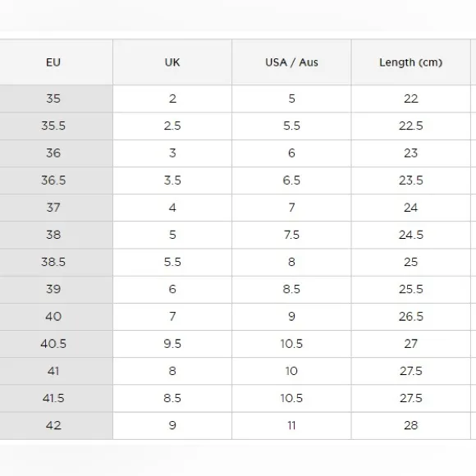Viewport: 476px width, 476px height.
Task: Click Length value 28 cell
Action: (410, 425)
